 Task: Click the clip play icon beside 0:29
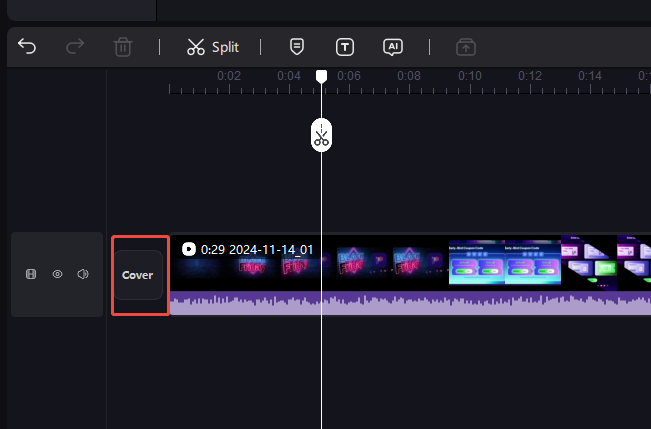[189, 249]
